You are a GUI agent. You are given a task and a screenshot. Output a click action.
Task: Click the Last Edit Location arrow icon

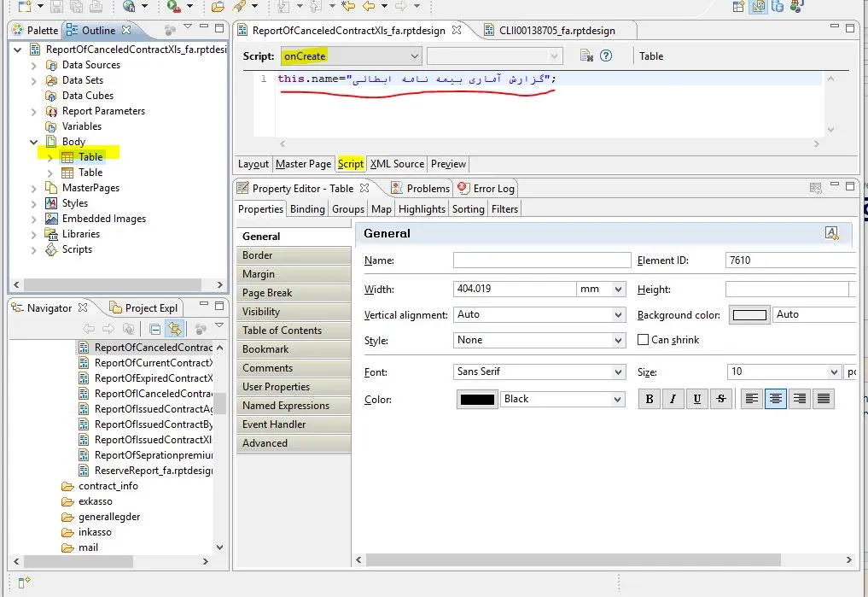348,6
